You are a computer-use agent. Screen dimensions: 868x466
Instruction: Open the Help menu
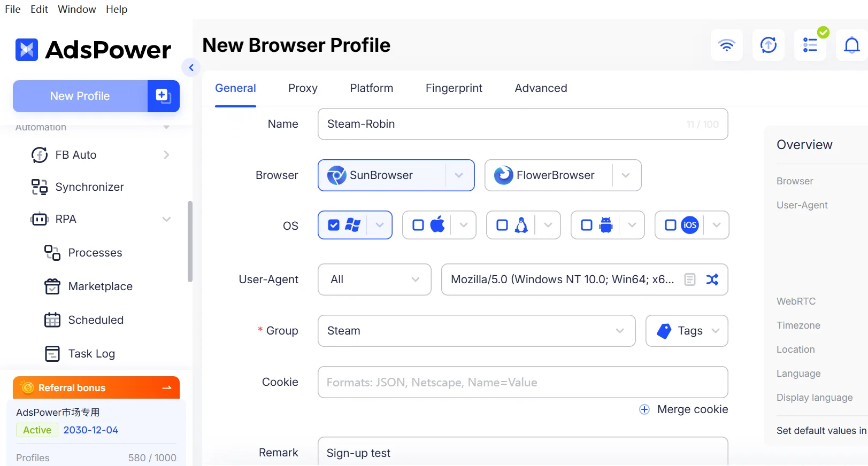point(117,9)
